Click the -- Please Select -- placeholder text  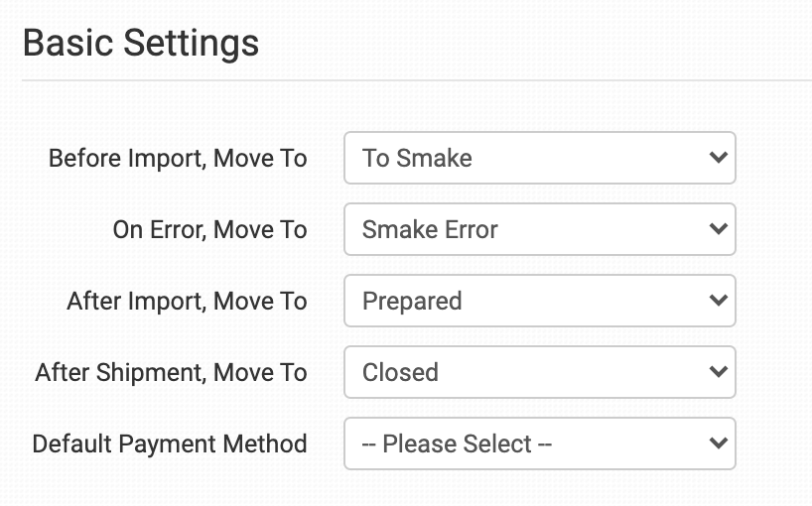tap(457, 443)
